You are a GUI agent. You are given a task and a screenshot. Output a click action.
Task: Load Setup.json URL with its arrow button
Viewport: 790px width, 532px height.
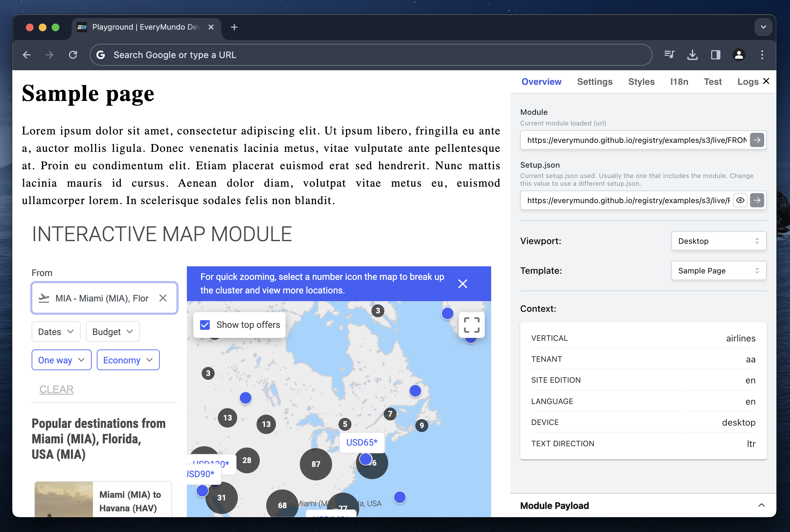pos(757,200)
